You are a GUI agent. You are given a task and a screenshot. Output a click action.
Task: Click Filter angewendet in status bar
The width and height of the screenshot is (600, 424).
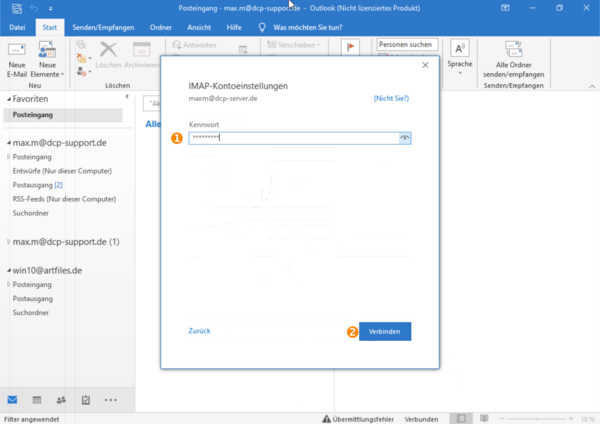[x=32, y=419]
